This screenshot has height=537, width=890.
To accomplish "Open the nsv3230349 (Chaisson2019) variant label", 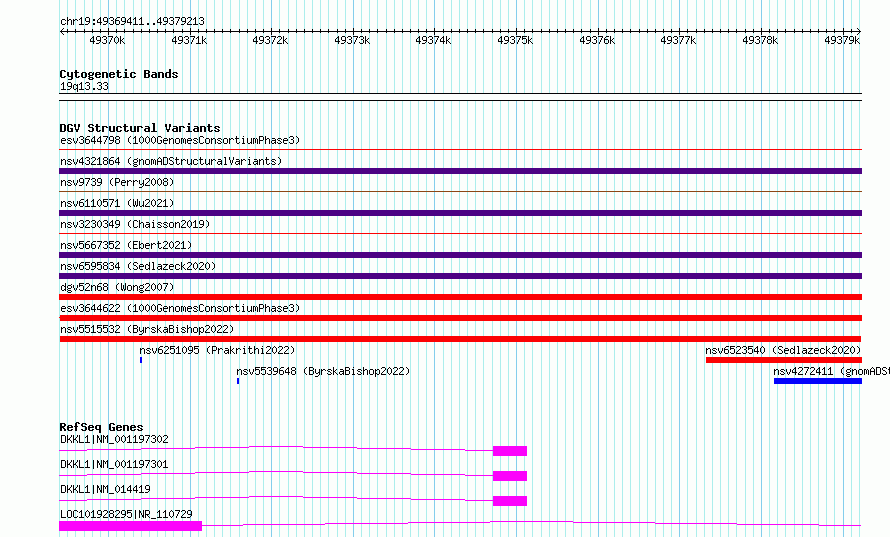I will [x=135, y=224].
